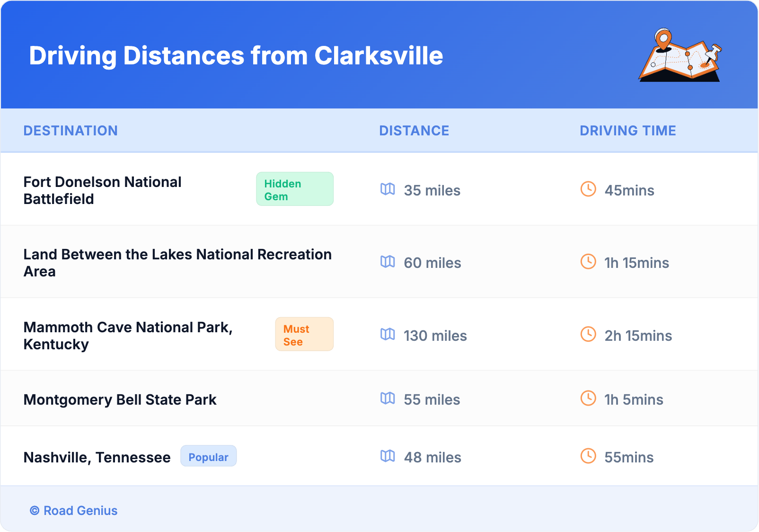Select Montgomery Bell State Park destination
The height and width of the screenshot is (532, 759).
click(120, 400)
